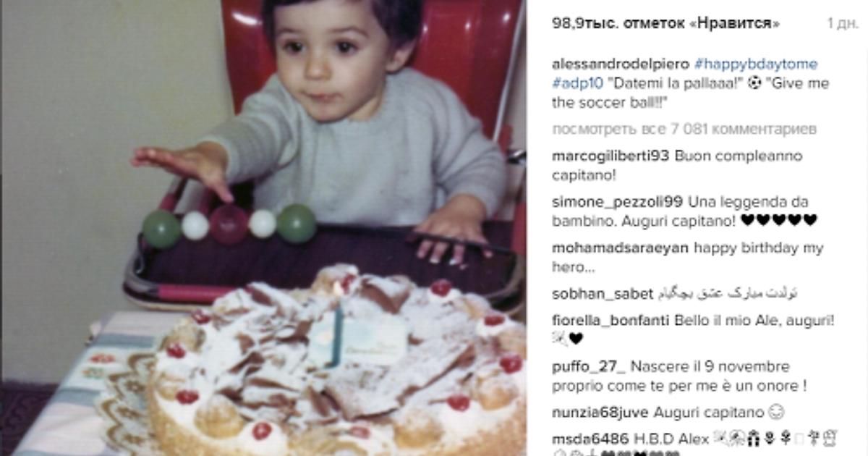
Task: Click the 98,9тыс. likes count
Action: click(665, 24)
